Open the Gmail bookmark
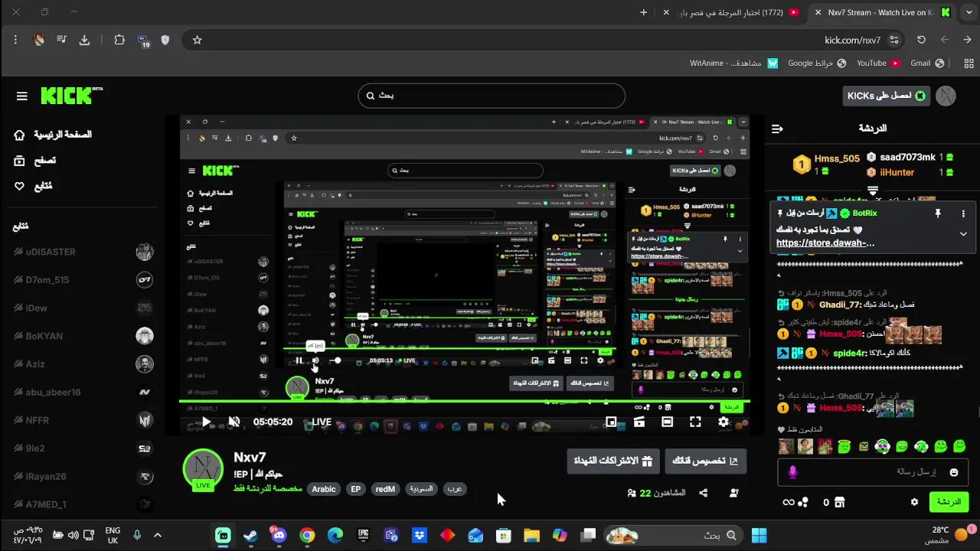 (927, 64)
